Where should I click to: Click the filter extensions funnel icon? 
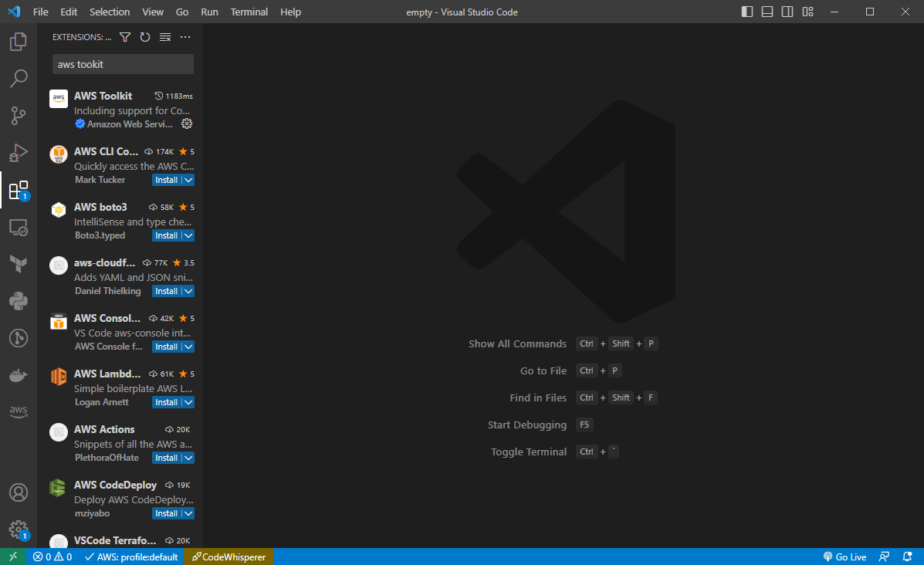pos(125,37)
